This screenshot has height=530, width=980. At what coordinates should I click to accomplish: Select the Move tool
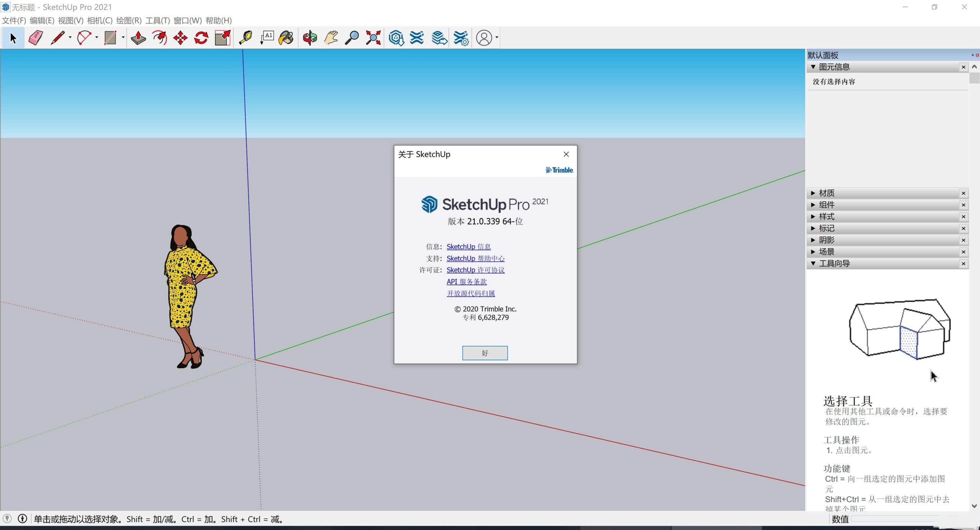click(x=180, y=38)
